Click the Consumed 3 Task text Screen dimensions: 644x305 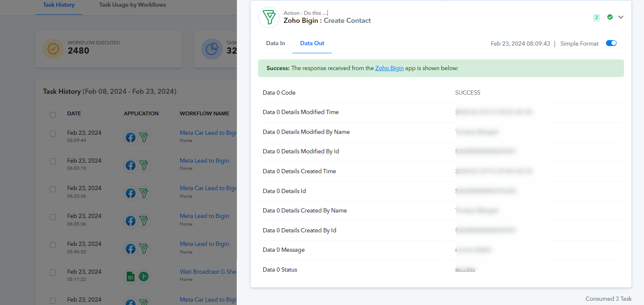tap(609, 299)
